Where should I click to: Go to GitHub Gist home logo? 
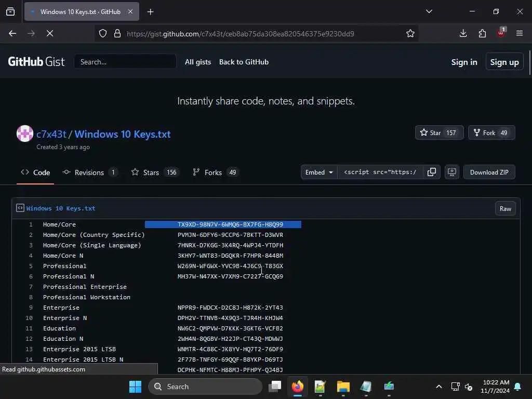coord(36,62)
